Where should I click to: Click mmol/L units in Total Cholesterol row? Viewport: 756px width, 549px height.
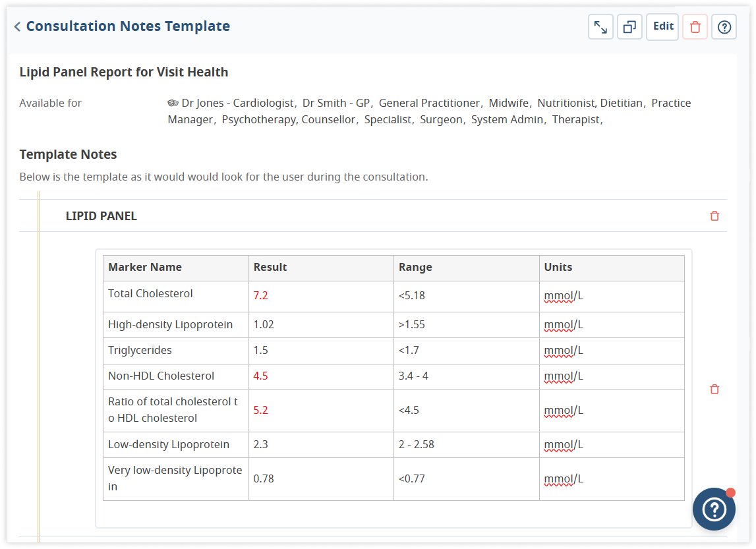pyautogui.click(x=564, y=296)
